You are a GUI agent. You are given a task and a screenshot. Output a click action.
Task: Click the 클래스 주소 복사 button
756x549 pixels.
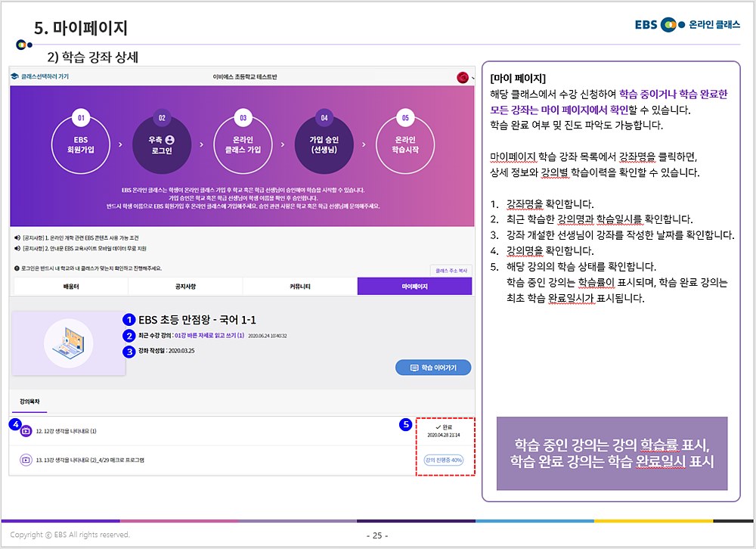451,271
